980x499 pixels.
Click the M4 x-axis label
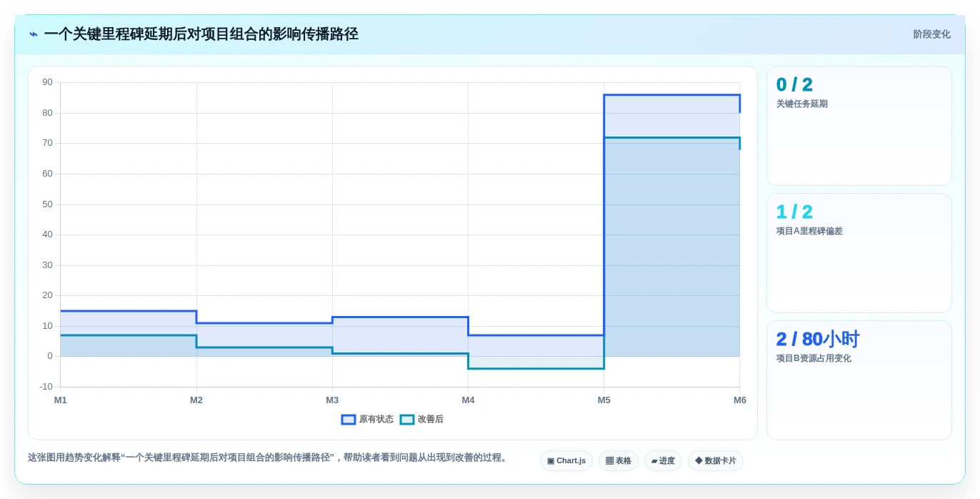468,400
